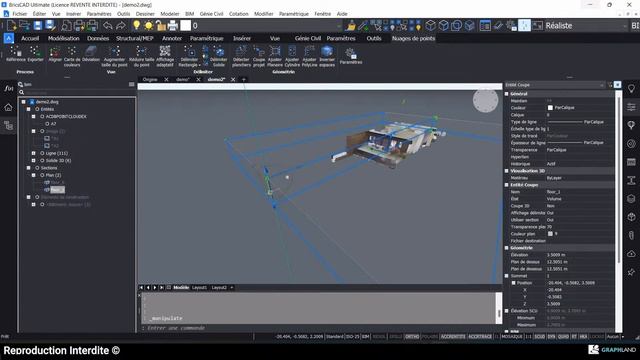This screenshot has width=640, height=360.
Task: Click the New drawing icon
Action: pyautogui.click(x=11, y=26)
